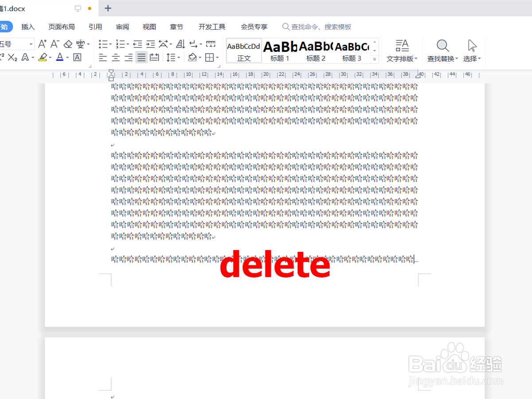Viewport: 532px width, 399px height.
Task: Click the borders icon
Action: [209, 57]
